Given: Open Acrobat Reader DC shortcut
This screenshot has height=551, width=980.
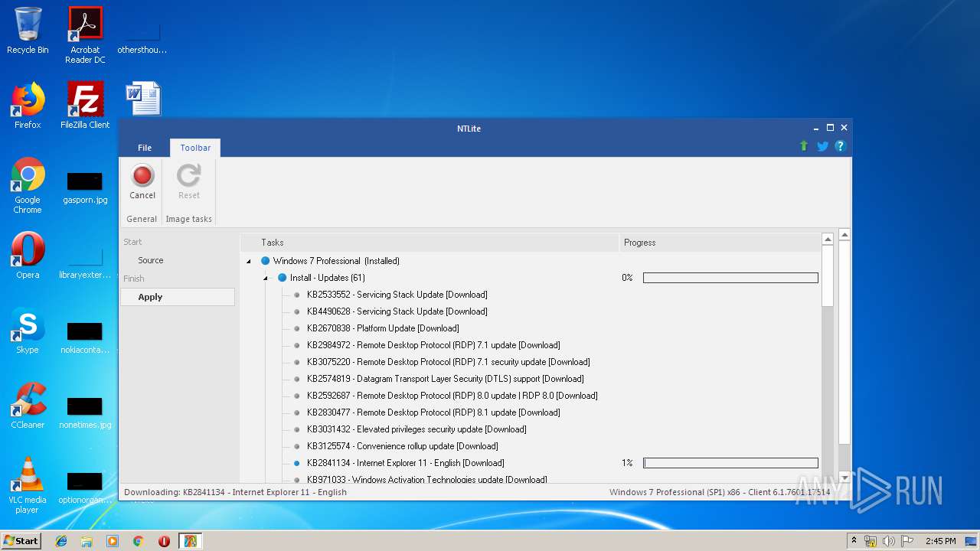Looking at the screenshot, I should 85,35.
